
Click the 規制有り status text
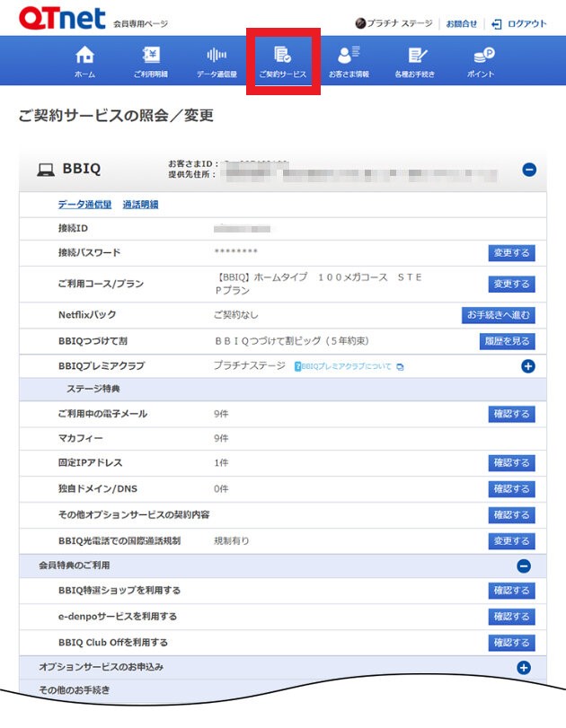point(232,541)
